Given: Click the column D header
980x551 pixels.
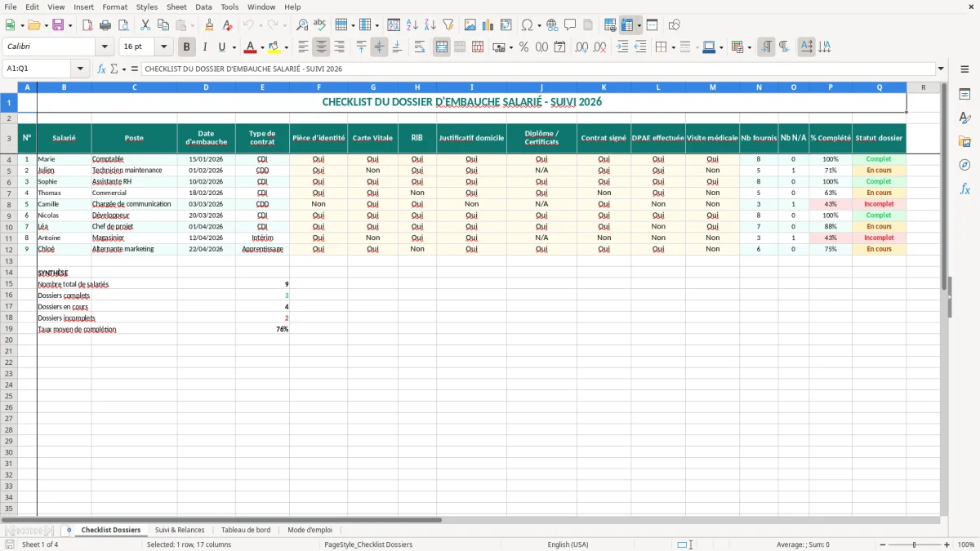Looking at the screenshot, I should (206, 87).
